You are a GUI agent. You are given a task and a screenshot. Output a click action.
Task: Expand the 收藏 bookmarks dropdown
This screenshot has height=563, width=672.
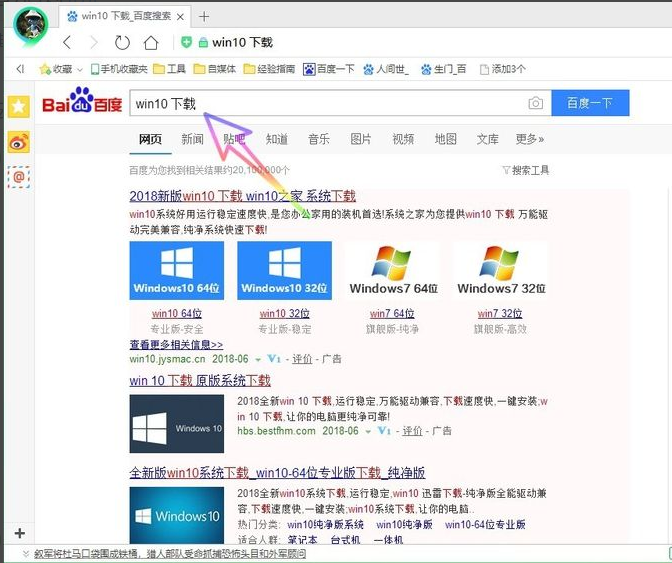79,69
